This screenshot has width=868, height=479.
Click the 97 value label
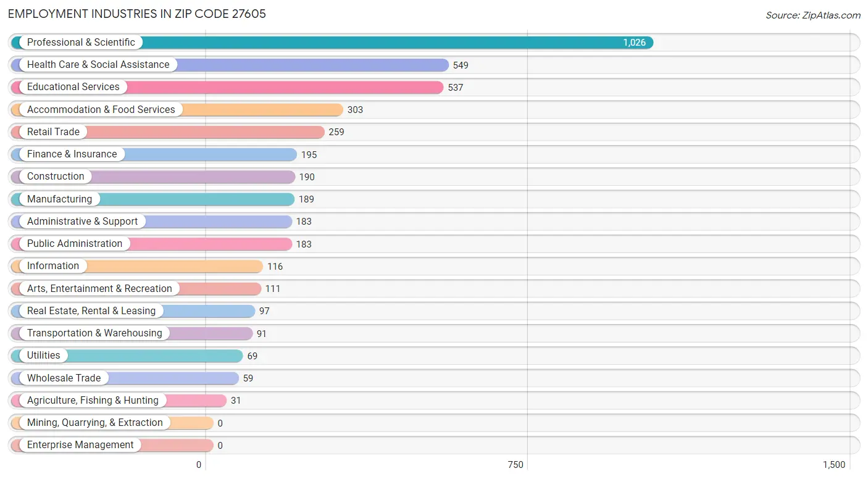tap(264, 311)
